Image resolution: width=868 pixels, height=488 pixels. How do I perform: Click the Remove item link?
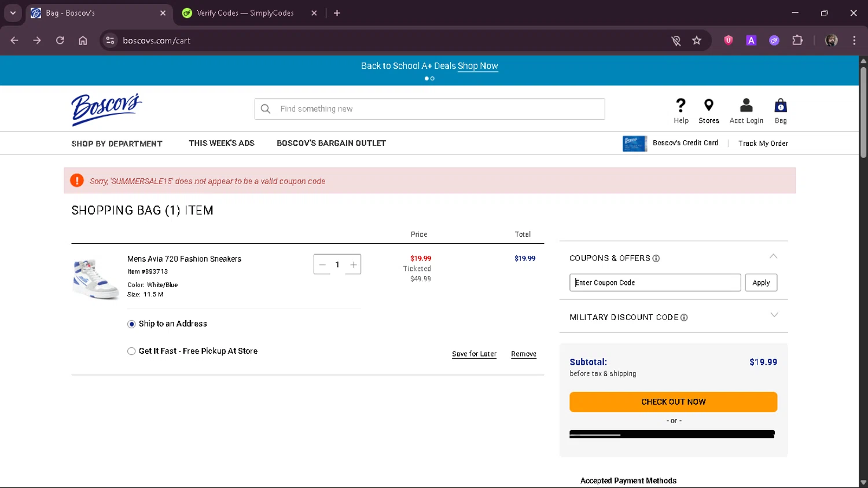[x=524, y=354]
